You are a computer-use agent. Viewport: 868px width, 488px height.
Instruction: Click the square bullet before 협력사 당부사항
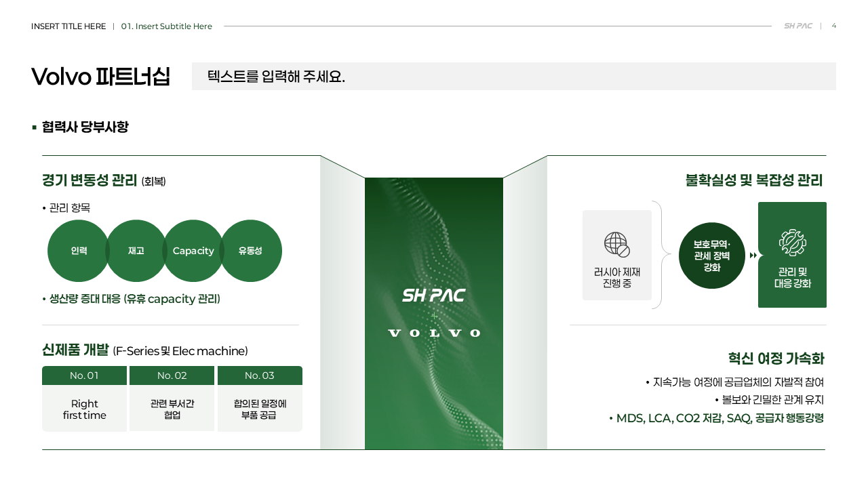[34, 127]
